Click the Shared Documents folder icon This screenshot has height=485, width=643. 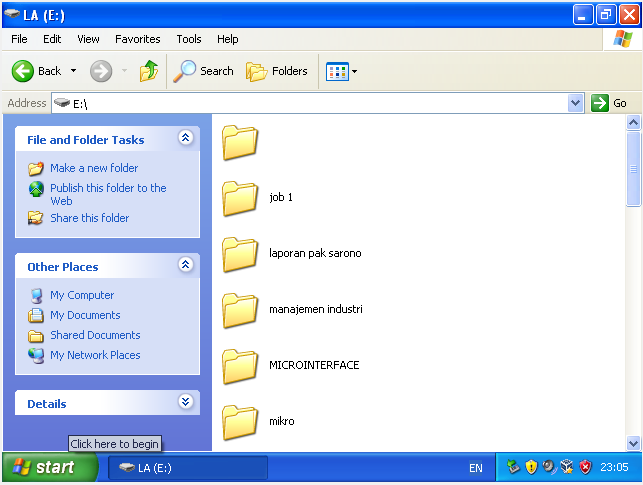(36, 336)
